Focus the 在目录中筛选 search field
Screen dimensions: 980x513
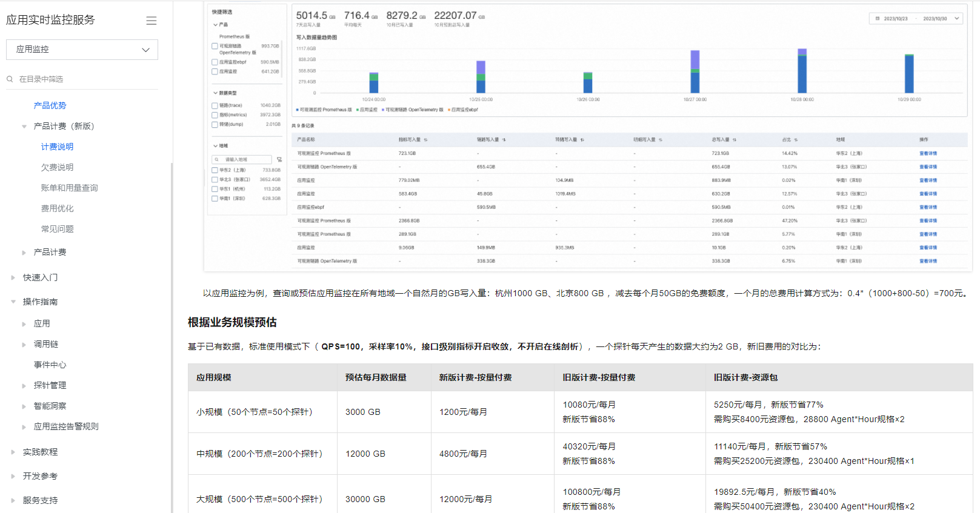(x=82, y=79)
